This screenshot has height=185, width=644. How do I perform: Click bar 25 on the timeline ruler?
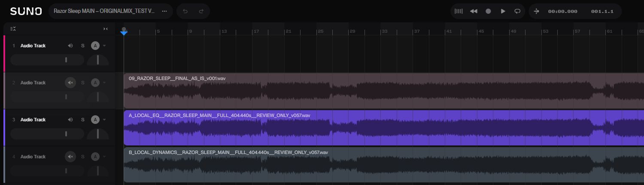click(321, 31)
